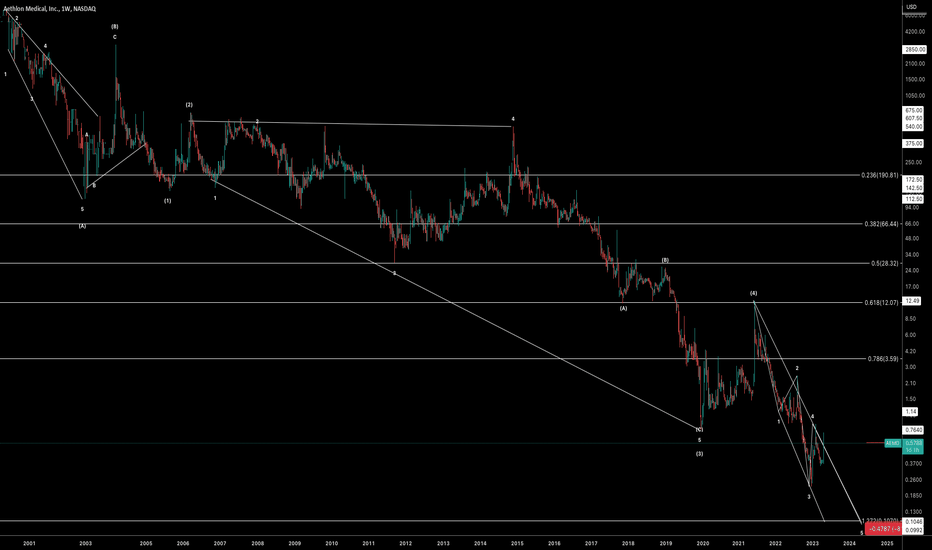Image resolution: width=932 pixels, height=550 pixels.
Task: Click the 0.7640 price tag
Action: 913,430
